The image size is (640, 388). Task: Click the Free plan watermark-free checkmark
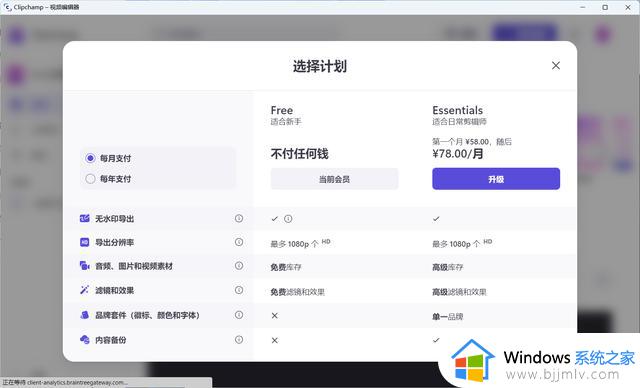[275, 219]
